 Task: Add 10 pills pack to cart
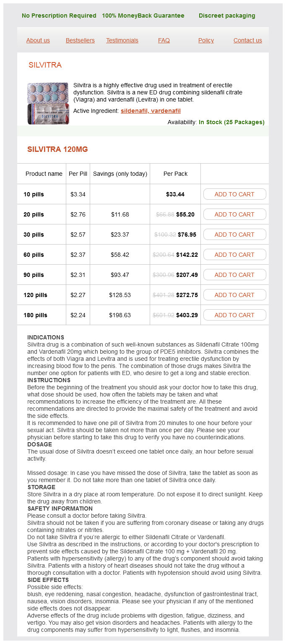[234, 194]
